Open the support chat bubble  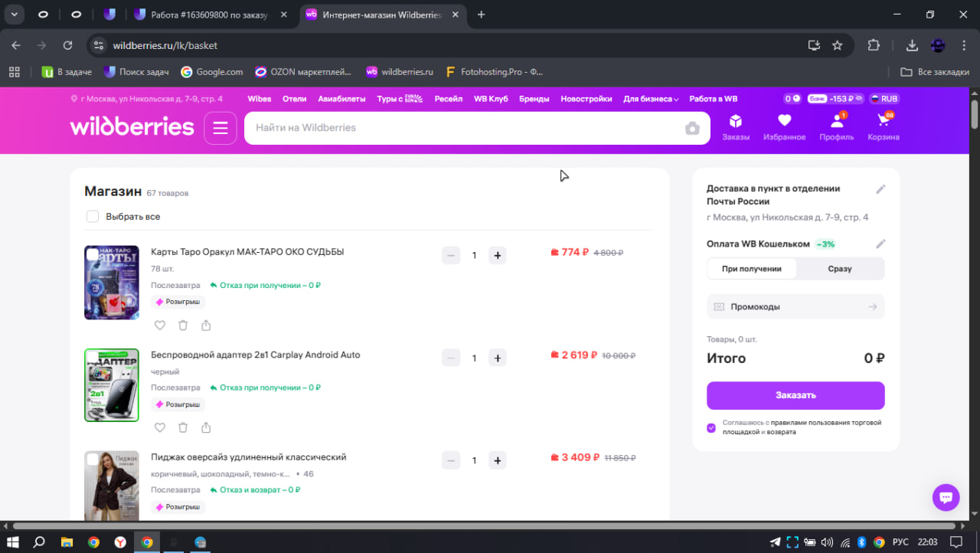pos(946,497)
